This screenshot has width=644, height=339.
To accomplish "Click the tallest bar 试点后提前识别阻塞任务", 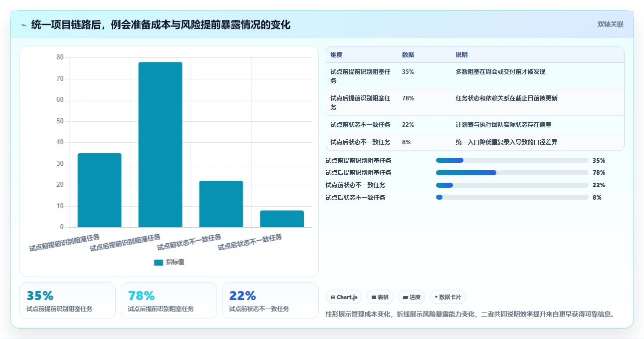I will click(x=160, y=145).
